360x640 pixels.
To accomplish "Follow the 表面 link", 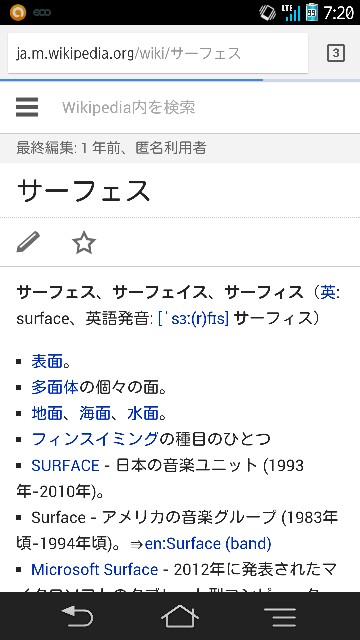I will coord(47,361).
